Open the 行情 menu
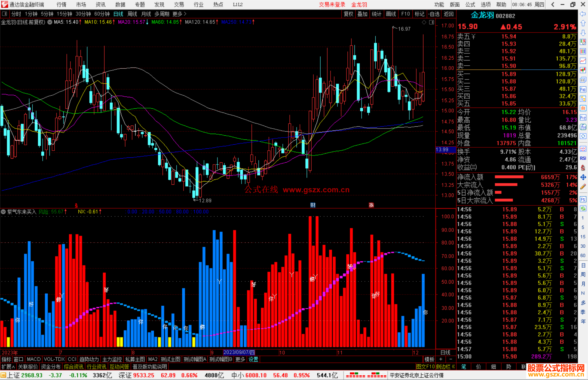 click(x=61, y=5)
